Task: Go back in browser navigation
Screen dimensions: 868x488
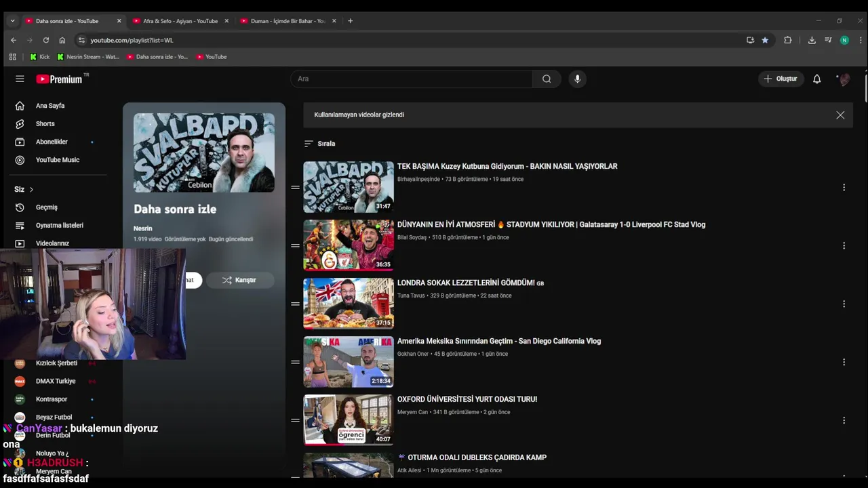Action: [x=13, y=40]
